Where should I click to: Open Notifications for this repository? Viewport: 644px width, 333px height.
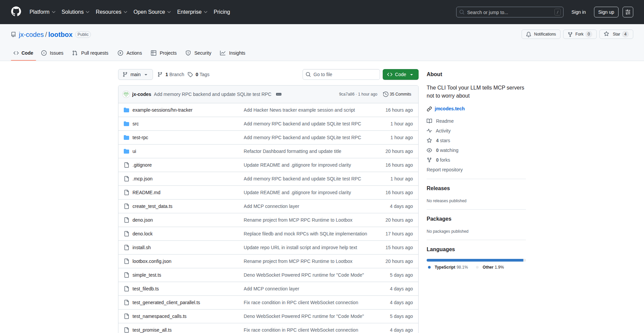[541, 34]
